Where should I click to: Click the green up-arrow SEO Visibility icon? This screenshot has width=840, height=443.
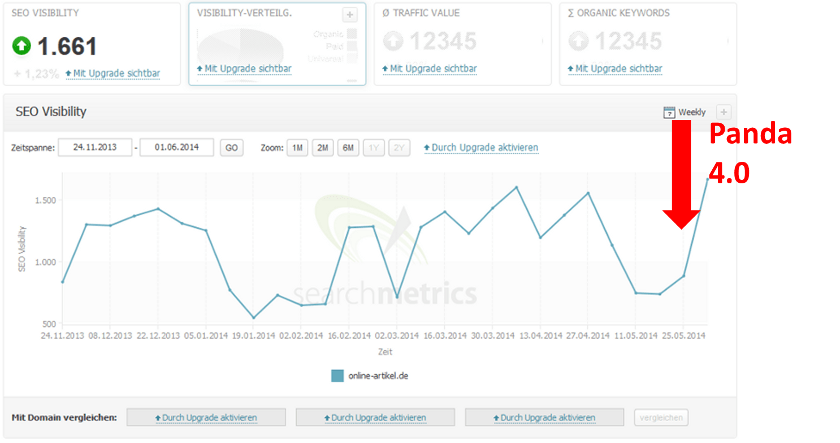coord(21,46)
